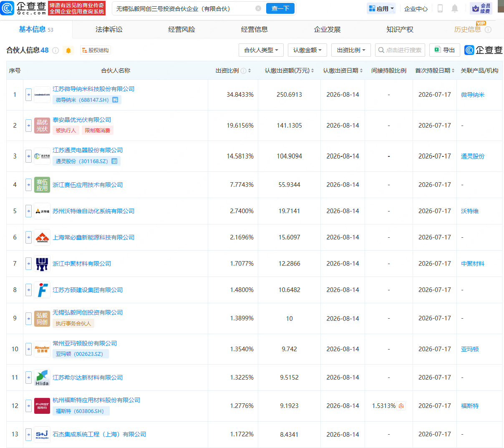Open the 应用 dropdown menu

[x=381, y=8]
